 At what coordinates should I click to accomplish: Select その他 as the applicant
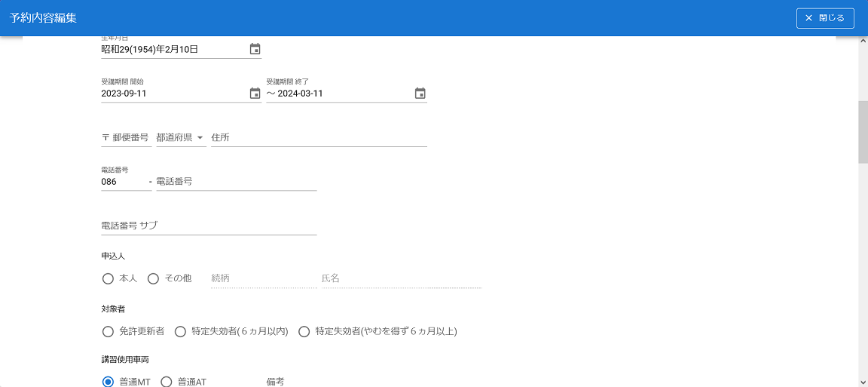pyautogui.click(x=153, y=278)
